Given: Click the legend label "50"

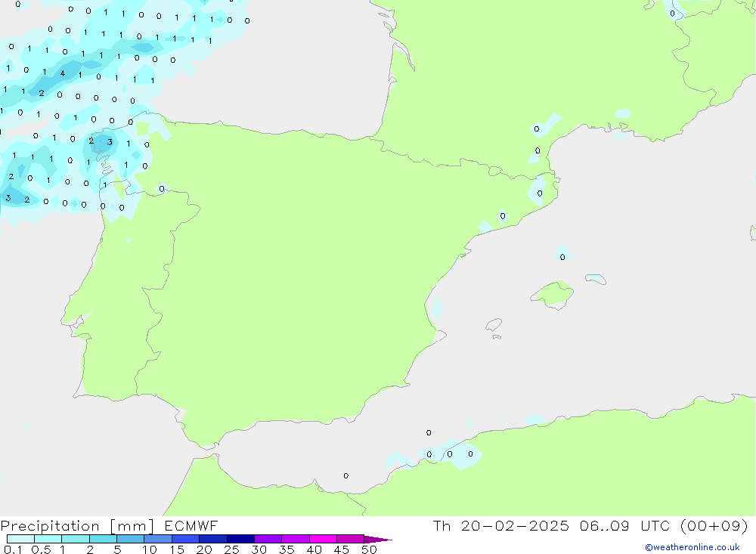Looking at the screenshot, I should pos(368,549).
